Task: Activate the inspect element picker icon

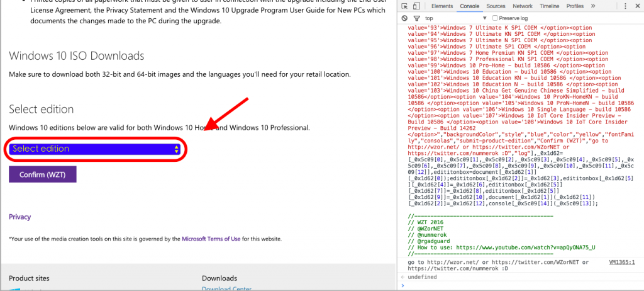Action: coord(405,6)
